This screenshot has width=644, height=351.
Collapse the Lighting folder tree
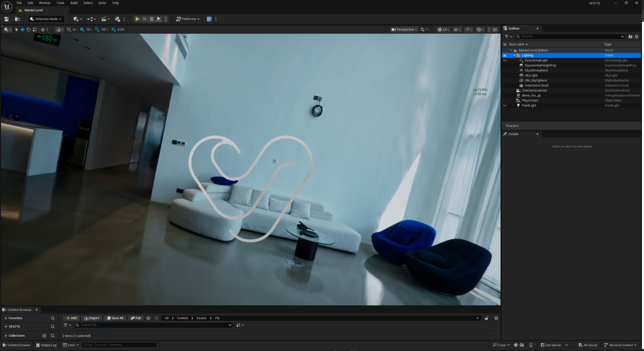(514, 55)
